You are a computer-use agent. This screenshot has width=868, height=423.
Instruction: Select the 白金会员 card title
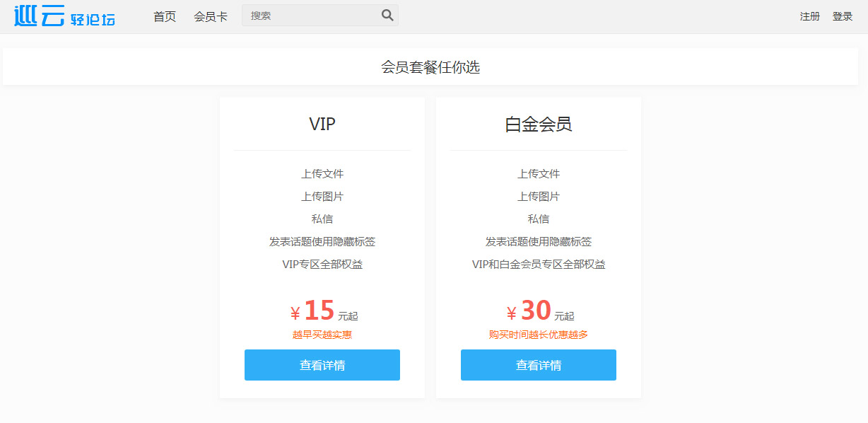pos(539,124)
